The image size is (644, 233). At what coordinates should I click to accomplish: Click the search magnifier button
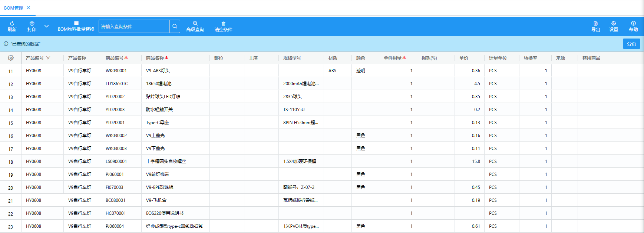[175, 26]
